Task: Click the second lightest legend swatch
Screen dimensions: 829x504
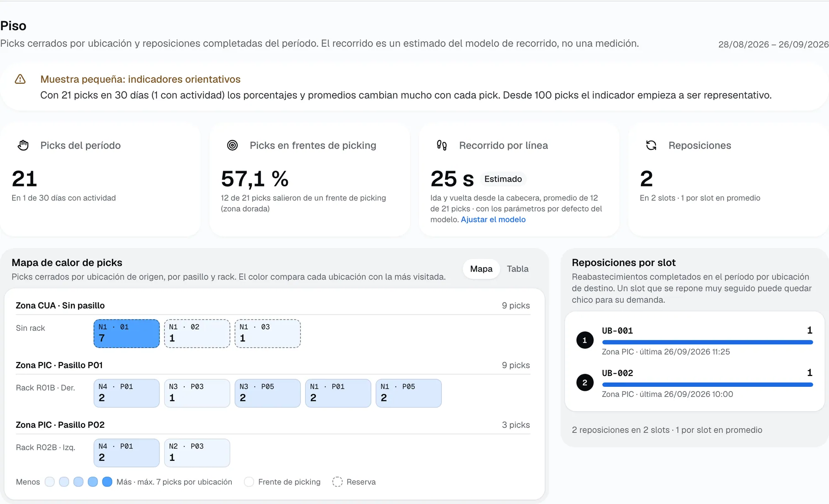Action: coord(64,482)
